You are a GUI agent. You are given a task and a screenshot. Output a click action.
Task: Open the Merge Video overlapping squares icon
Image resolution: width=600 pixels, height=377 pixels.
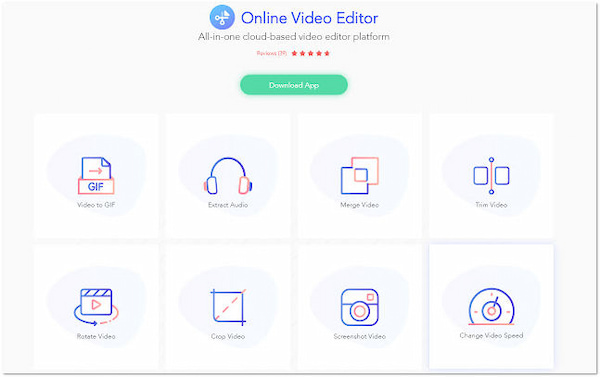359,175
